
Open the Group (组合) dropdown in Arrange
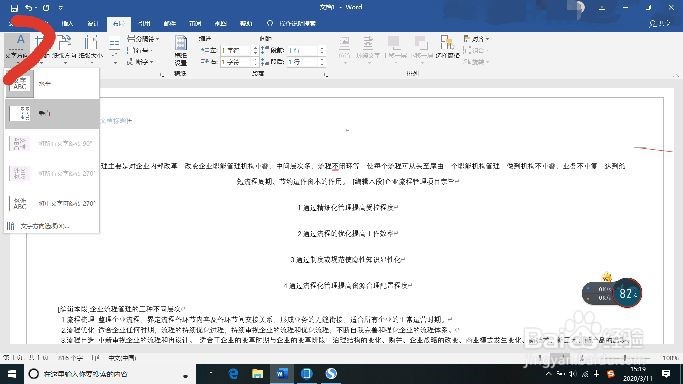pos(475,51)
